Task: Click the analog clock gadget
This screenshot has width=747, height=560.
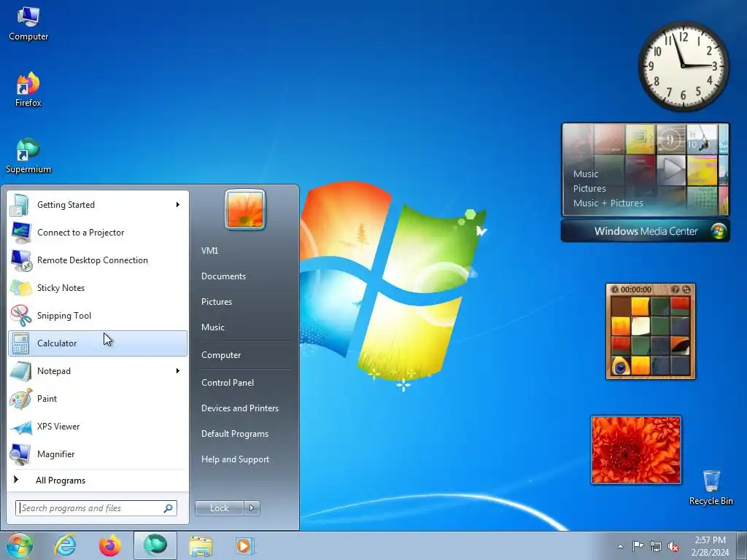Action: (683, 66)
